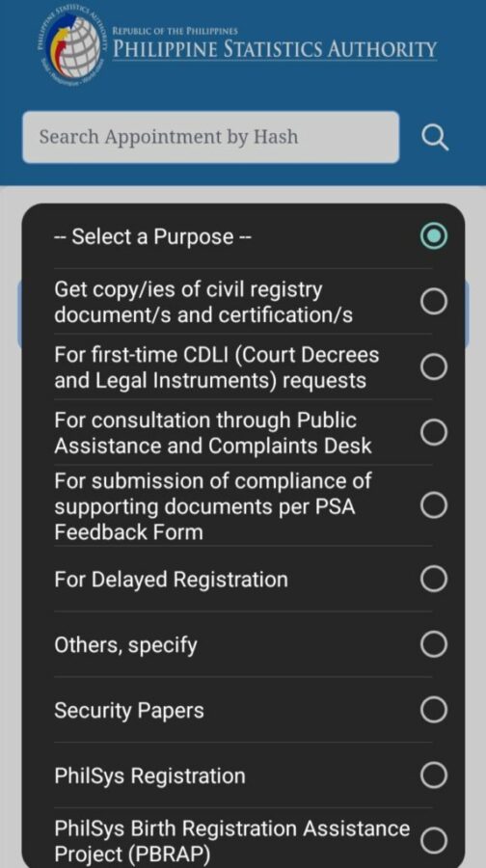Select the For Delayed Registration radio button
Image resolution: width=486 pixels, height=868 pixels.
click(x=433, y=579)
